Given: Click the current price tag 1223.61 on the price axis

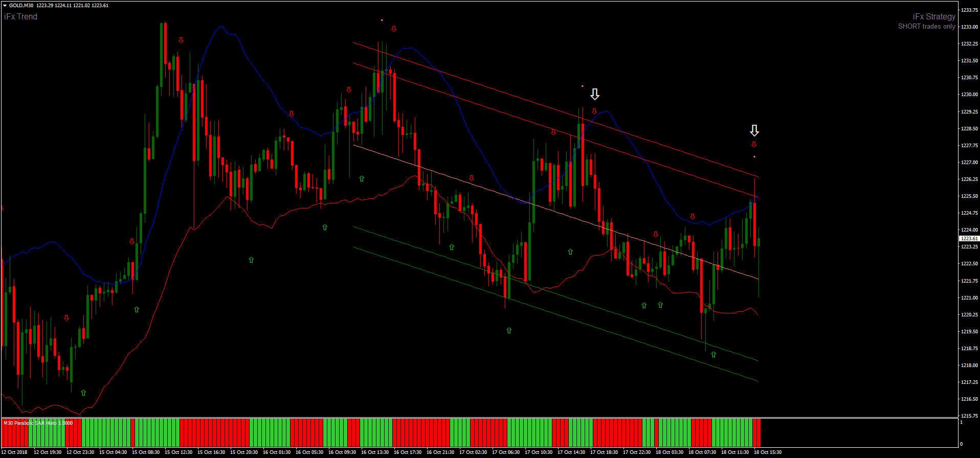Looking at the screenshot, I should [x=968, y=239].
